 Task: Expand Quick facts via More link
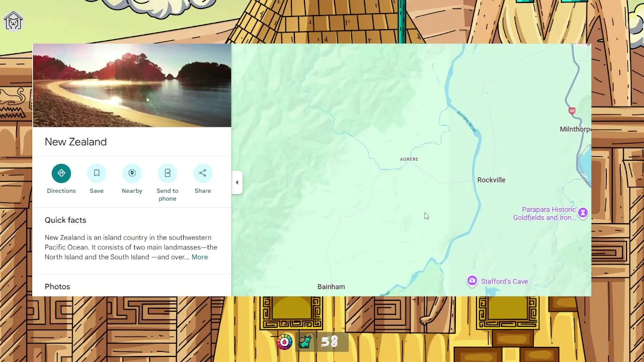[200, 257]
